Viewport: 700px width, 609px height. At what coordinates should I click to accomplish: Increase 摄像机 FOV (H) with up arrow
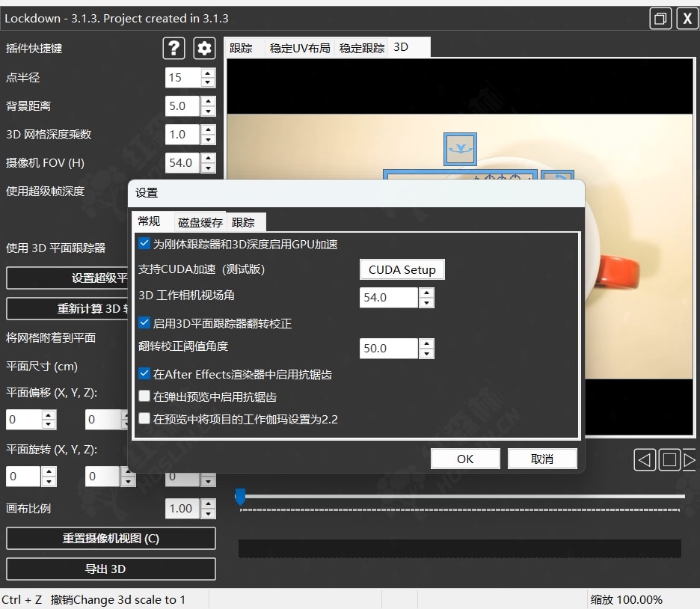point(208,158)
